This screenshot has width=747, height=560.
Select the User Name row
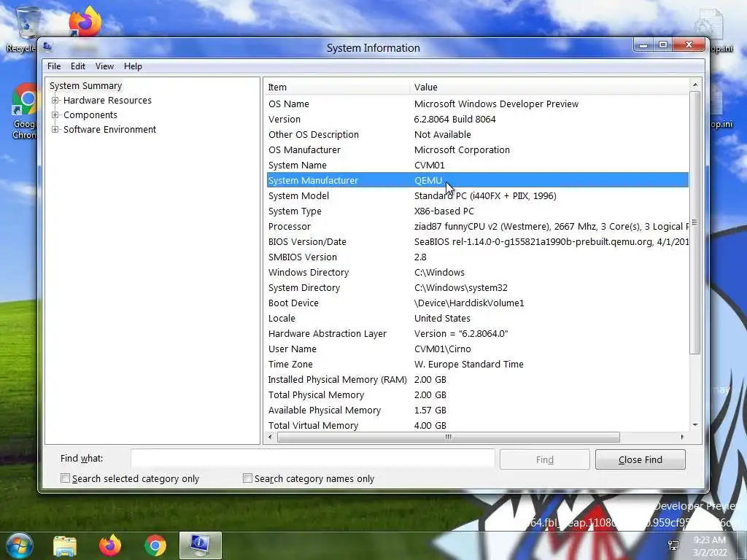[477, 349]
